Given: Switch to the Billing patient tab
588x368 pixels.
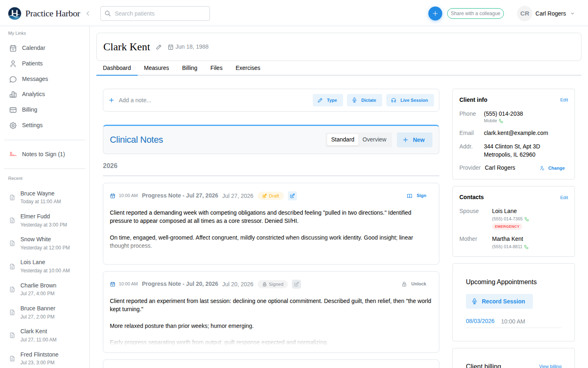Looking at the screenshot, I should [189, 68].
